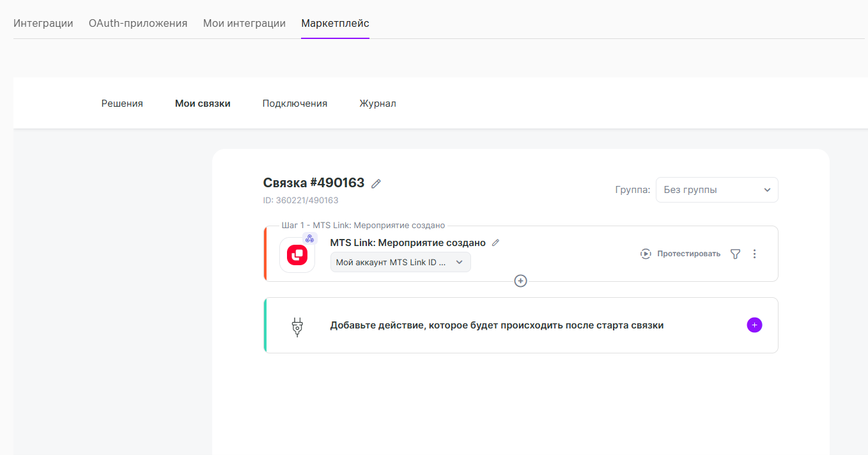Open the filter funnel icon on step 1

click(x=736, y=254)
